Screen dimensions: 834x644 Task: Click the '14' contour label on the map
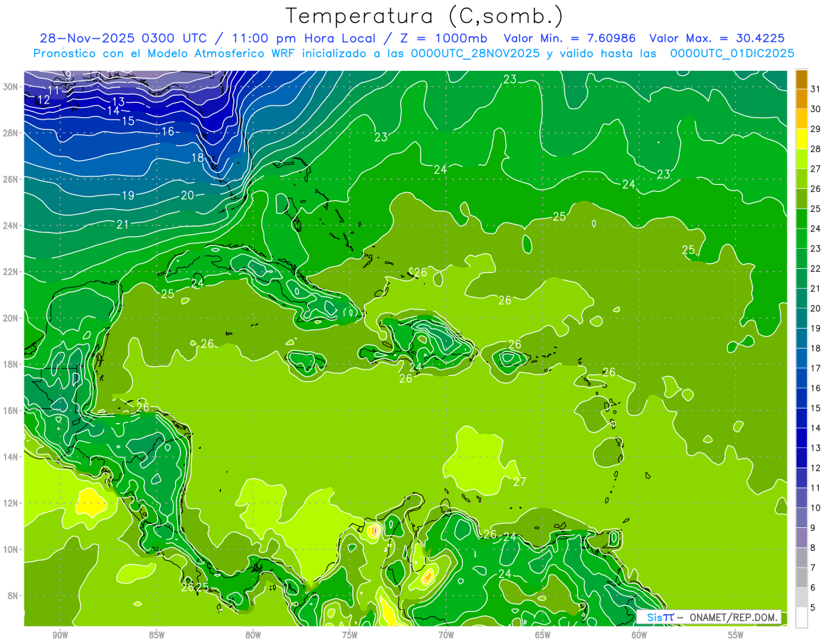113,111
